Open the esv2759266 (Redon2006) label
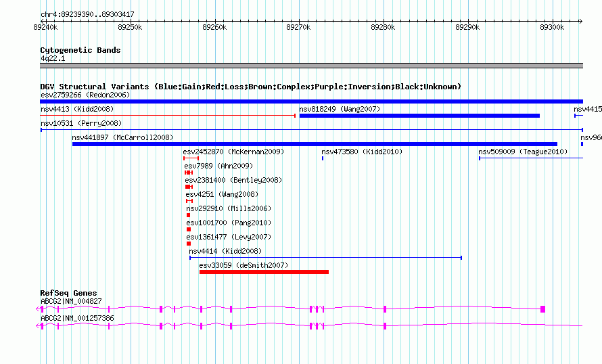Image resolution: width=602 pixels, height=364 pixels. (x=85, y=95)
